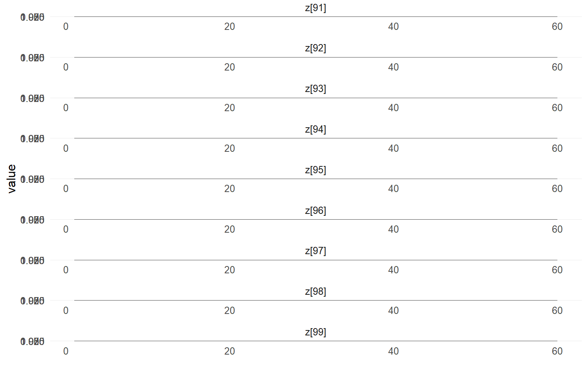
Task: Click the z[94] facet title
Action: pyautogui.click(x=315, y=130)
